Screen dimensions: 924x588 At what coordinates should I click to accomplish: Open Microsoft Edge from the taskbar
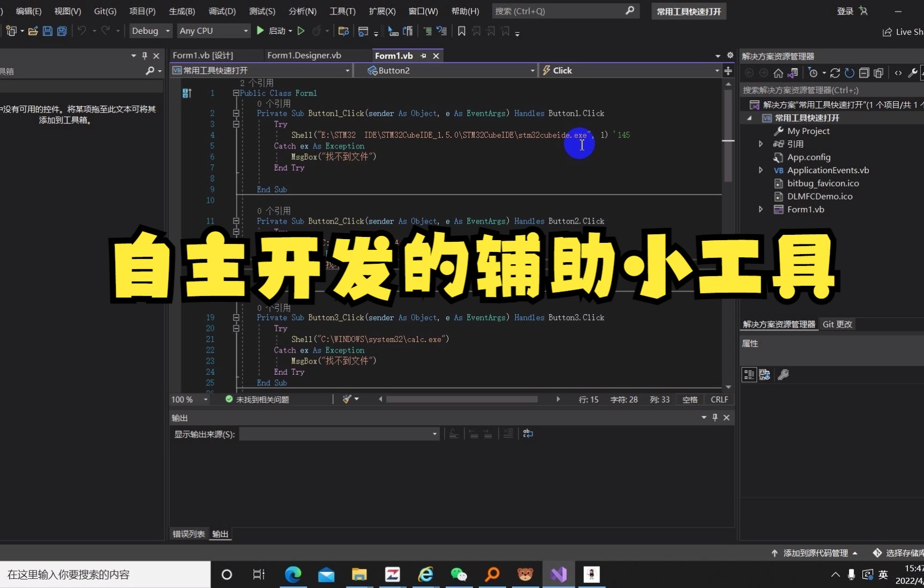click(x=293, y=575)
